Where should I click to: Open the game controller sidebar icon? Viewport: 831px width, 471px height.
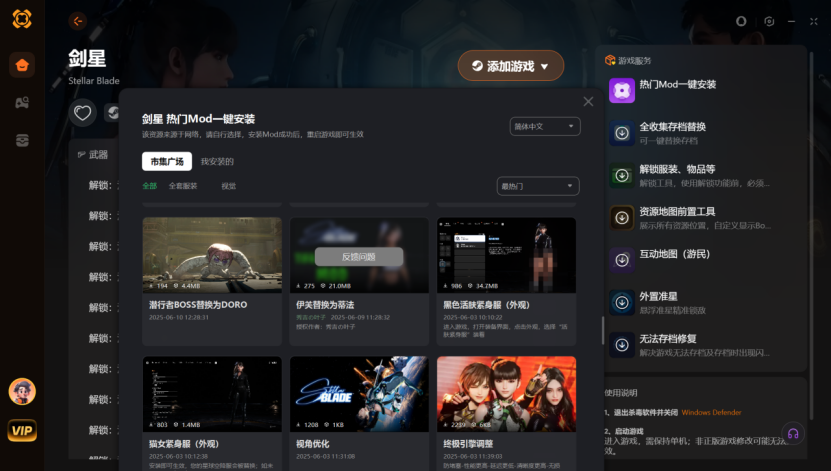pos(22,103)
